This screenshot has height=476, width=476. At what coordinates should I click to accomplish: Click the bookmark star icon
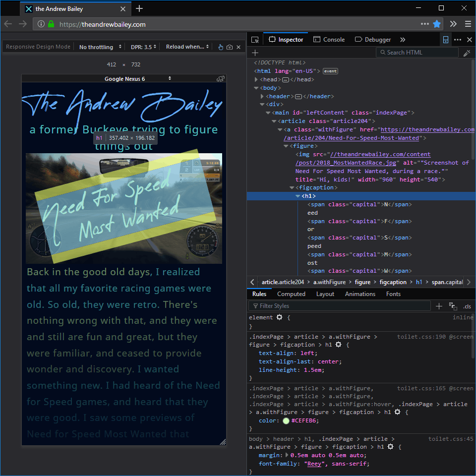[x=436, y=24]
